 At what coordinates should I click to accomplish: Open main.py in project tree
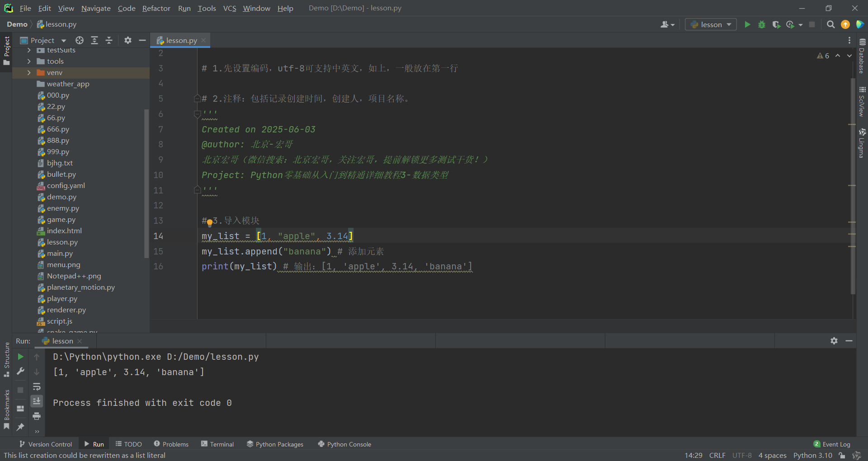tap(60, 254)
